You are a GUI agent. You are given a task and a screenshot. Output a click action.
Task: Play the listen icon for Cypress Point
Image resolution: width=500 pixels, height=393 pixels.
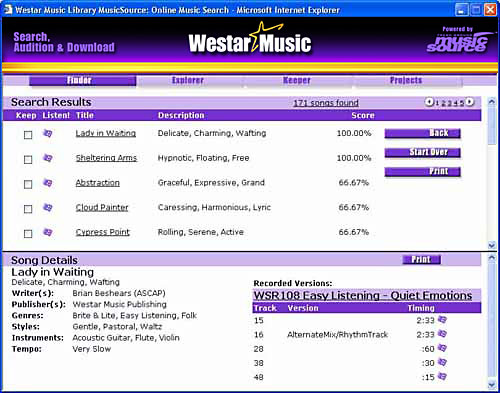pos(48,232)
